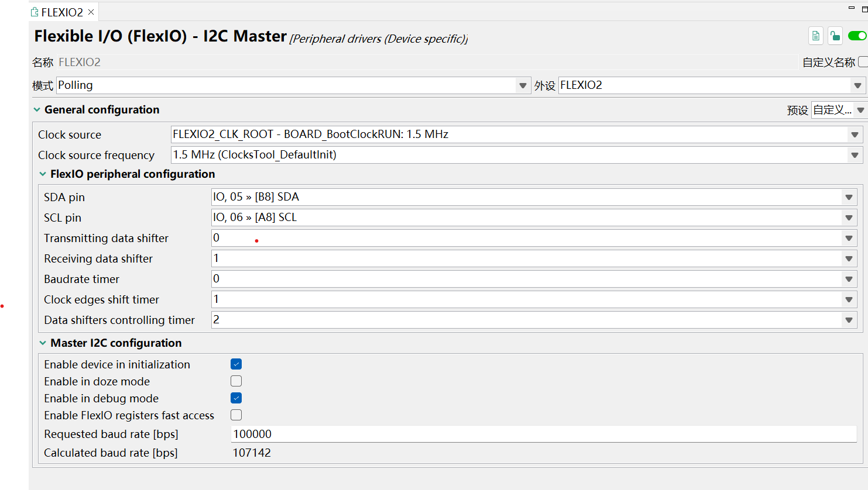This screenshot has height=490, width=868.
Task: Collapse the General configuration section
Action: coord(37,110)
